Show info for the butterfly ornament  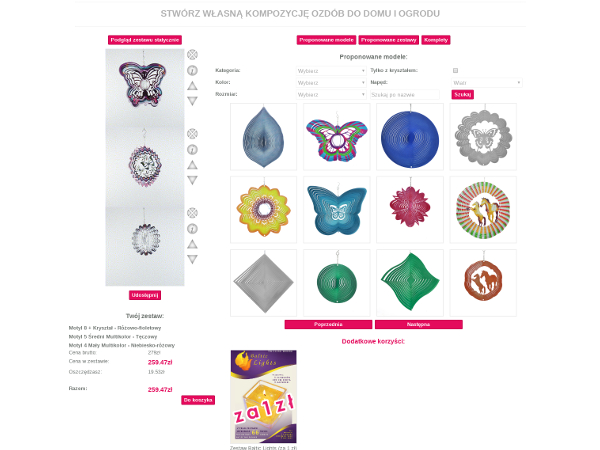pyautogui.click(x=192, y=70)
